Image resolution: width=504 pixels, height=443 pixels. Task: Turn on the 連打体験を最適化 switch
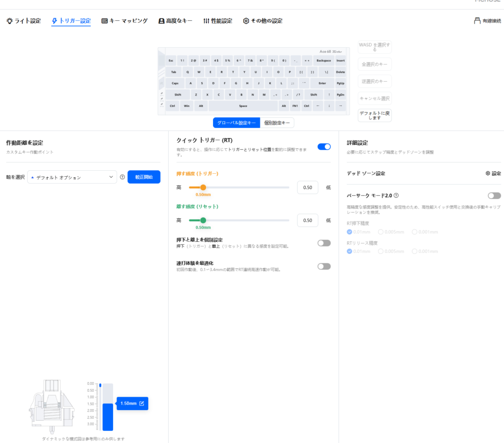click(324, 266)
